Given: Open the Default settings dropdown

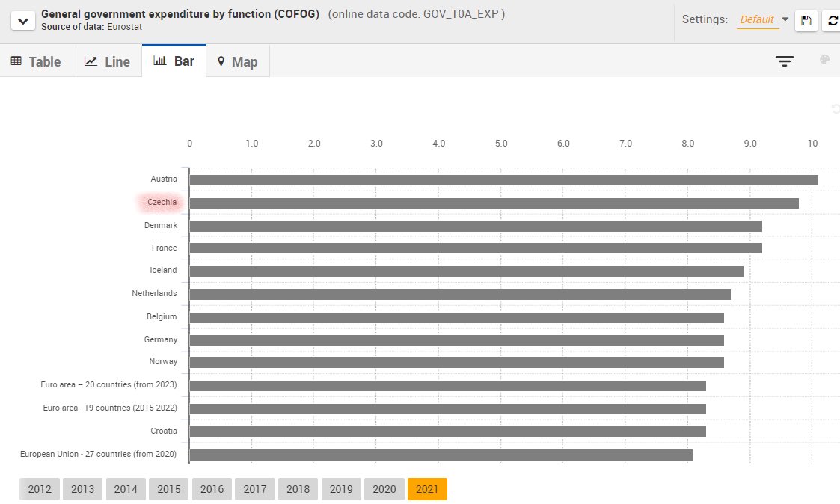Looking at the screenshot, I should (764, 20).
